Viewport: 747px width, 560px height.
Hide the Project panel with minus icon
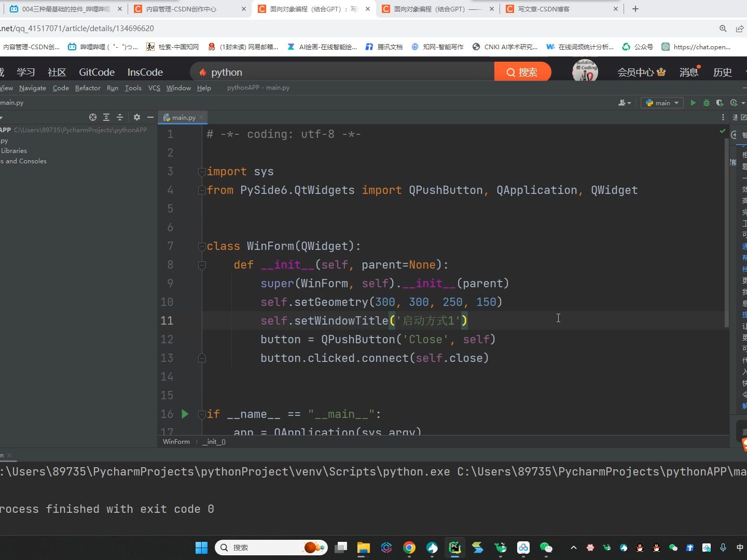pyautogui.click(x=150, y=117)
